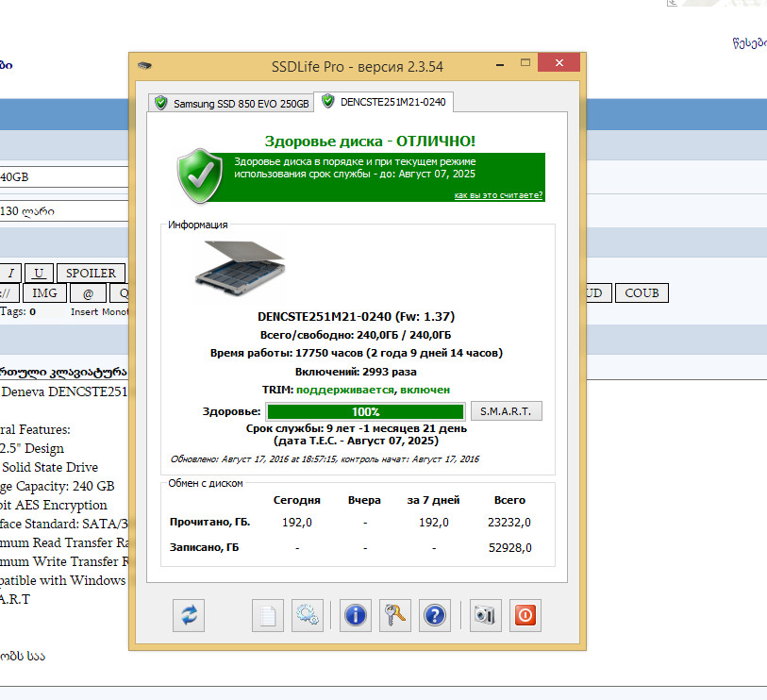Click the field containing '130 ლარი'
767x700 pixels.
pos(64,211)
